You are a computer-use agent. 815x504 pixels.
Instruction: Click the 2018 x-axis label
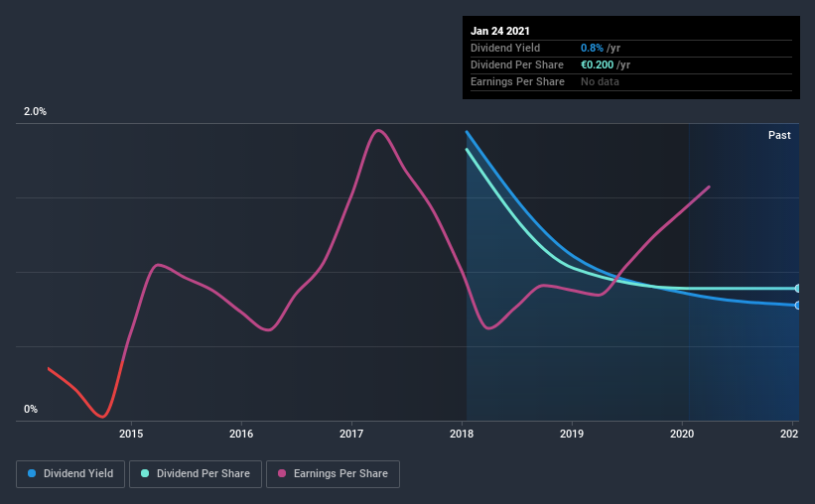(462, 434)
